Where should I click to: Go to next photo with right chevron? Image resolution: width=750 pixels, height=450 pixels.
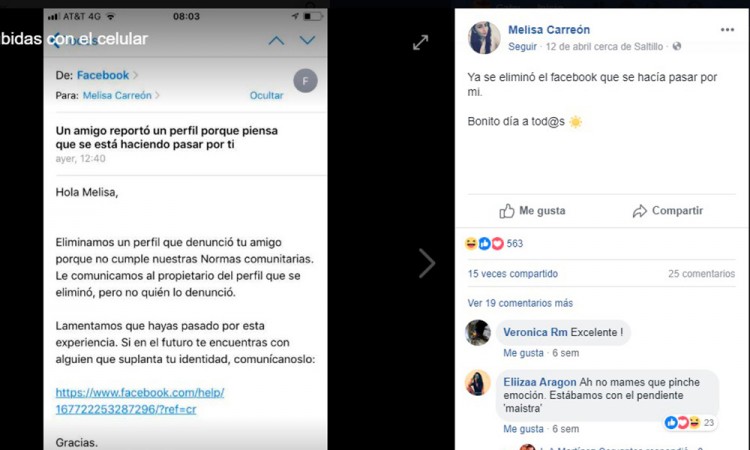pos(427,263)
